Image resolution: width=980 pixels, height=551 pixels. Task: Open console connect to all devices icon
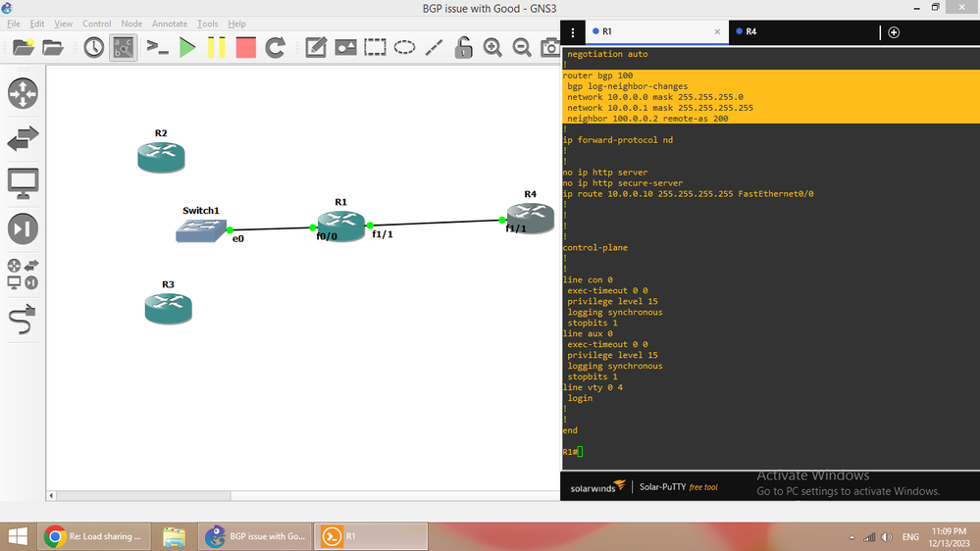click(x=157, y=47)
